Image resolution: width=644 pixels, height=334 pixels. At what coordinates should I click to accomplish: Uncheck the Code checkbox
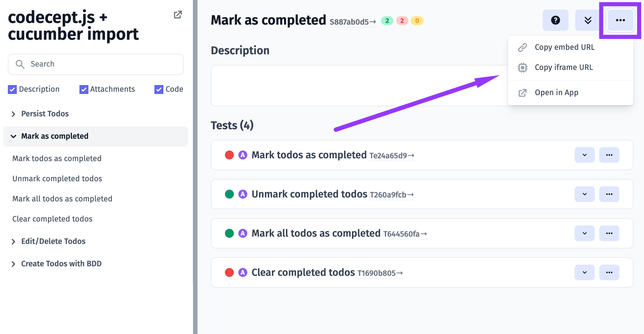(159, 90)
